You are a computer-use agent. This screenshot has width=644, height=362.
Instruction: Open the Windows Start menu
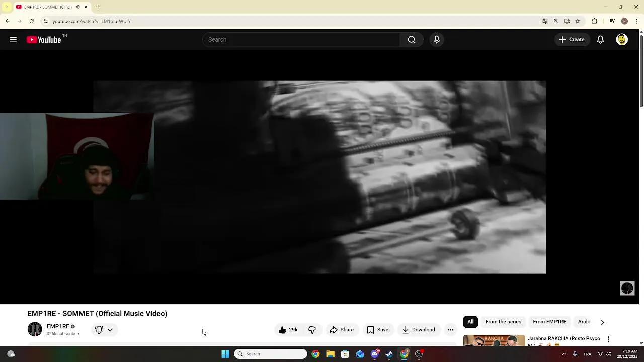(x=225, y=354)
